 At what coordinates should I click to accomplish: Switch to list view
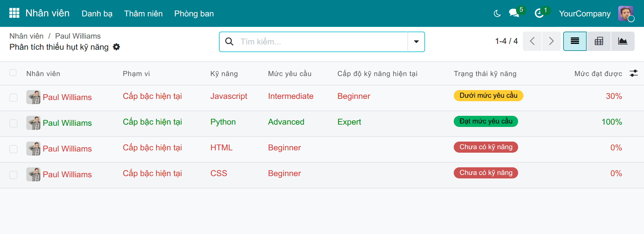point(575,41)
